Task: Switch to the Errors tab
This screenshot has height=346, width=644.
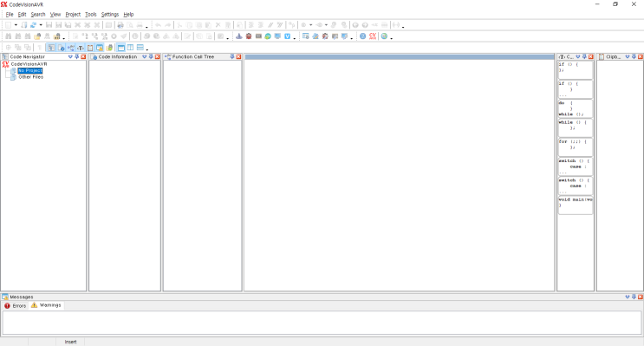Action: click(16, 306)
